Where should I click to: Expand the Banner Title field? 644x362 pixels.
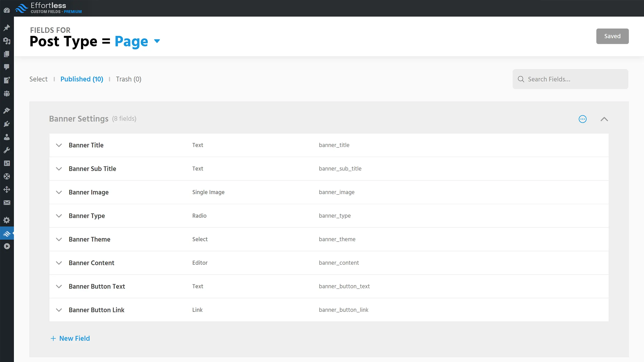click(x=59, y=145)
